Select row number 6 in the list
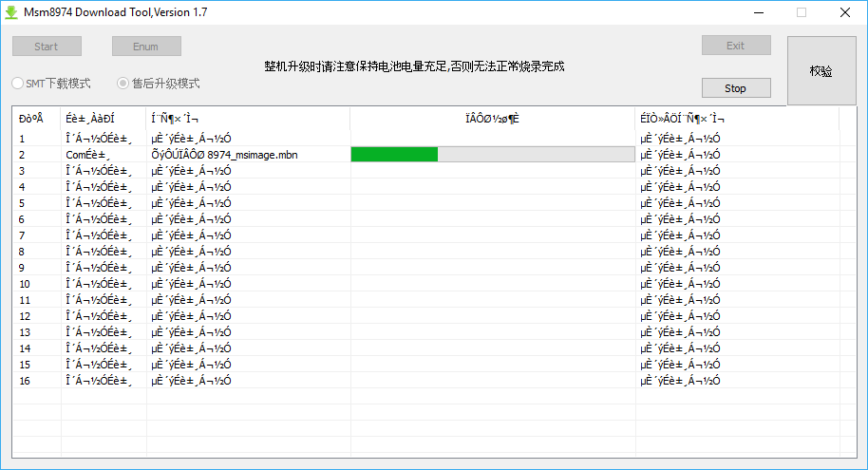 point(22,219)
